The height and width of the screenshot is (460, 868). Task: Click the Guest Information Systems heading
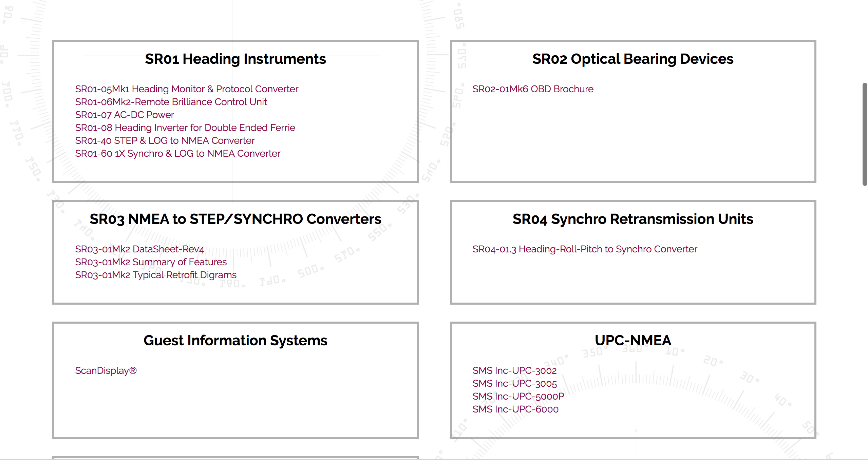coord(235,341)
